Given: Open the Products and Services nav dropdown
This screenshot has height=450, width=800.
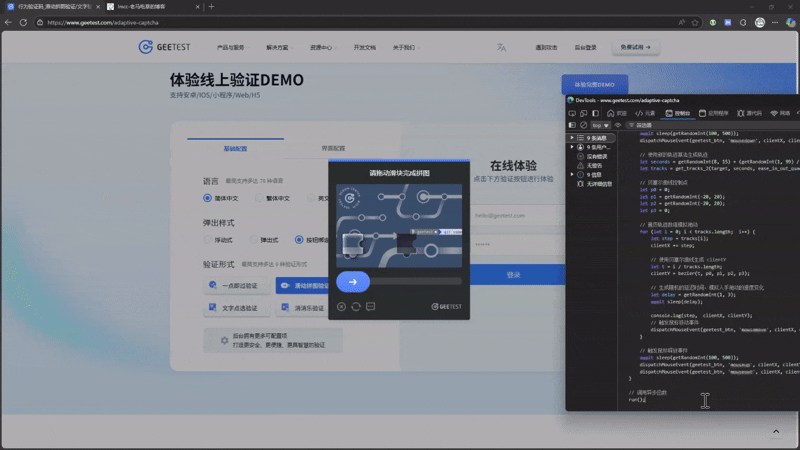Looking at the screenshot, I should [233, 47].
